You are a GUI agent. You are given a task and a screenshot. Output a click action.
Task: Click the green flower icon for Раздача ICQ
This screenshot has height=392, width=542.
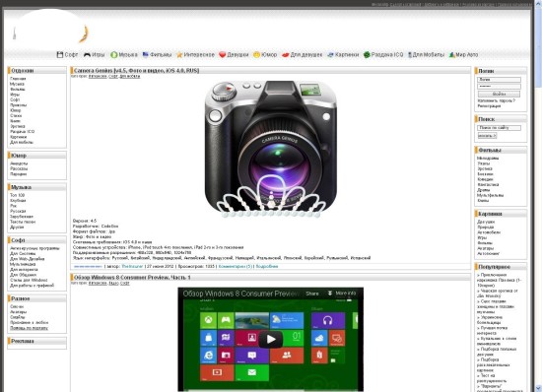pyautogui.click(x=367, y=54)
